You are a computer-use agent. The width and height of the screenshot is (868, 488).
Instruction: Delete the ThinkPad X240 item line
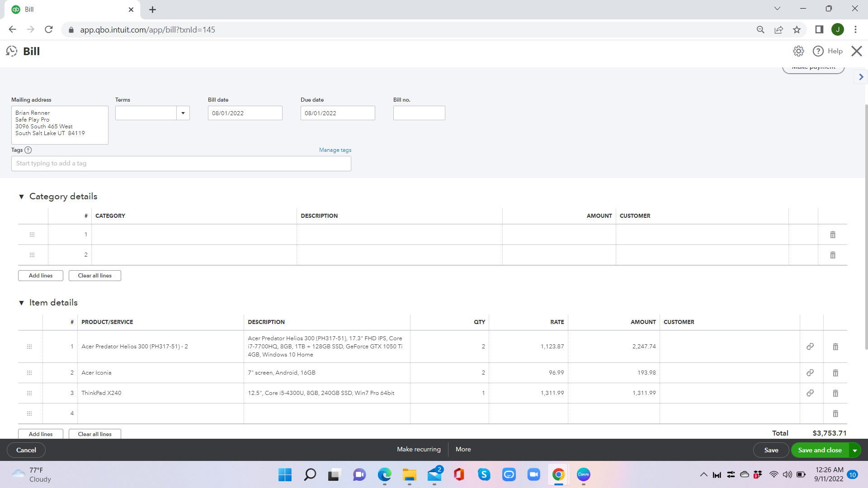pyautogui.click(x=835, y=393)
